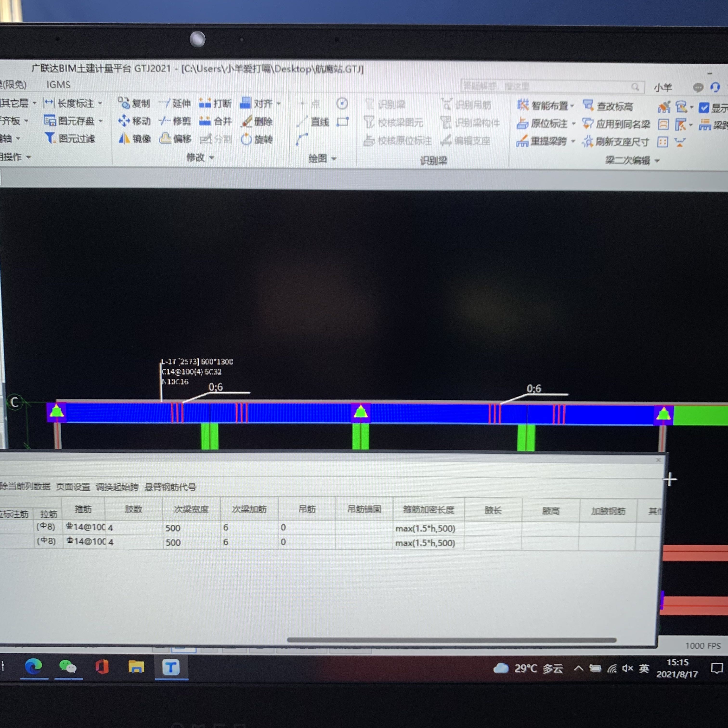Viewport: 728px width, 728px height.
Task: Click the 删除 (Delete) tool
Action: [x=257, y=121]
